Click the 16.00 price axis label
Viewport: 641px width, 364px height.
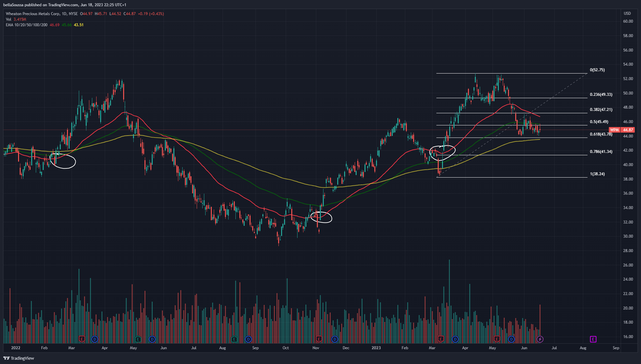(x=628, y=337)
